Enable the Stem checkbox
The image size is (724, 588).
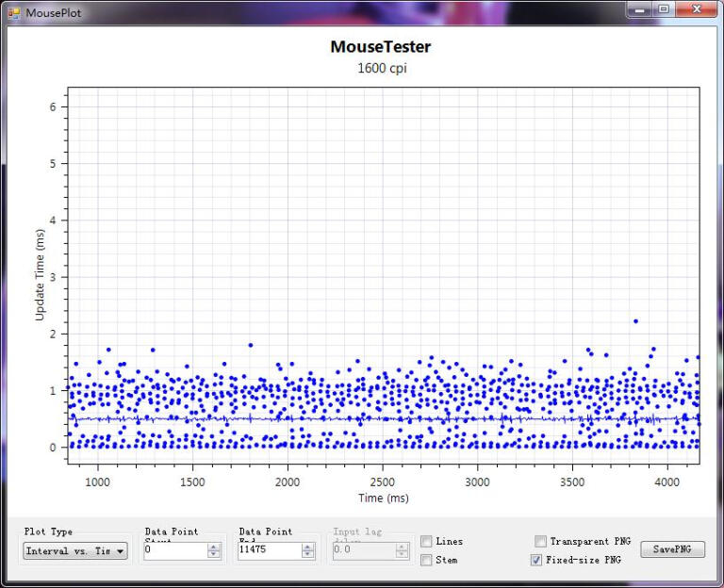[426, 560]
